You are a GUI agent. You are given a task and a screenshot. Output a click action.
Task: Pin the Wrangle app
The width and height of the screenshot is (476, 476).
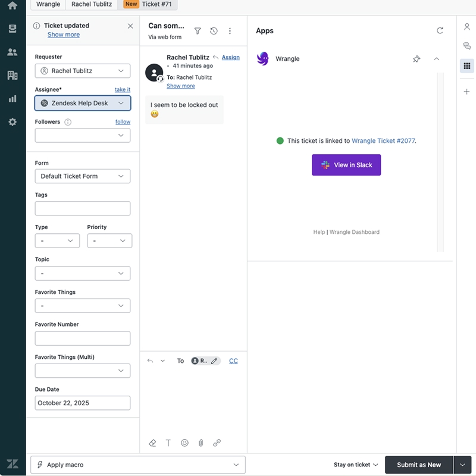[x=416, y=59]
